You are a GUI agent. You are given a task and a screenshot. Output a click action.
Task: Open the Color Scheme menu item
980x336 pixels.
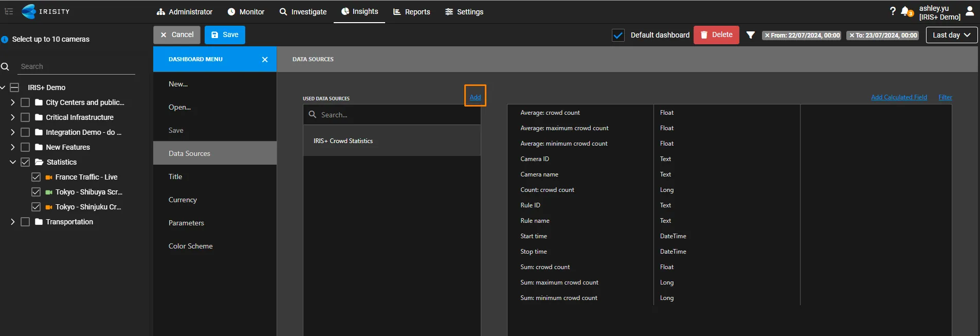[x=215, y=246]
